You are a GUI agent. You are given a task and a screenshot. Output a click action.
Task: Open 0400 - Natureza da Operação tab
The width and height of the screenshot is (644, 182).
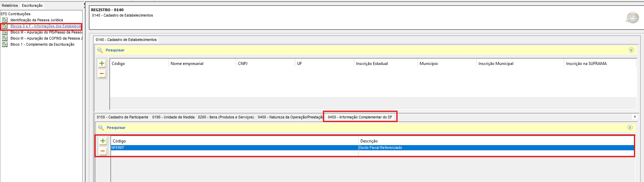(290, 117)
